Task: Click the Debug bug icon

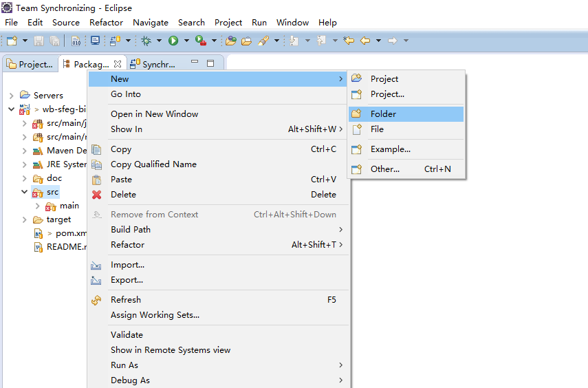Action: 146,41
